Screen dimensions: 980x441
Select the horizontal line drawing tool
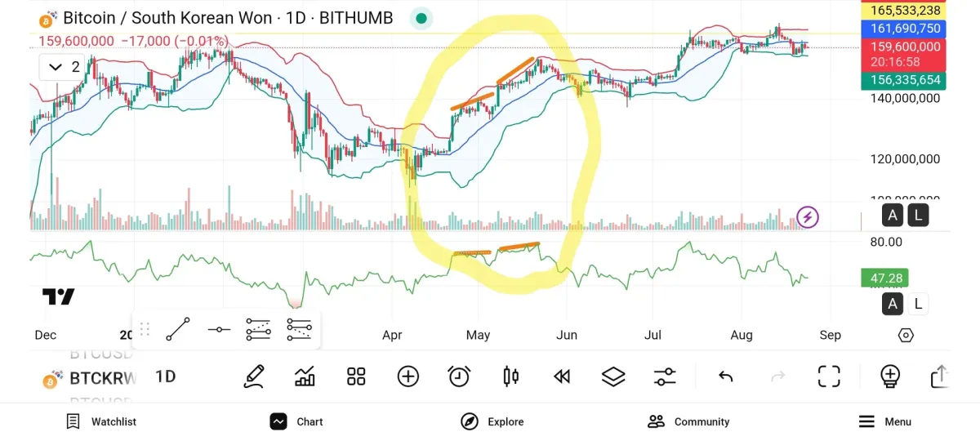coord(219,329)
